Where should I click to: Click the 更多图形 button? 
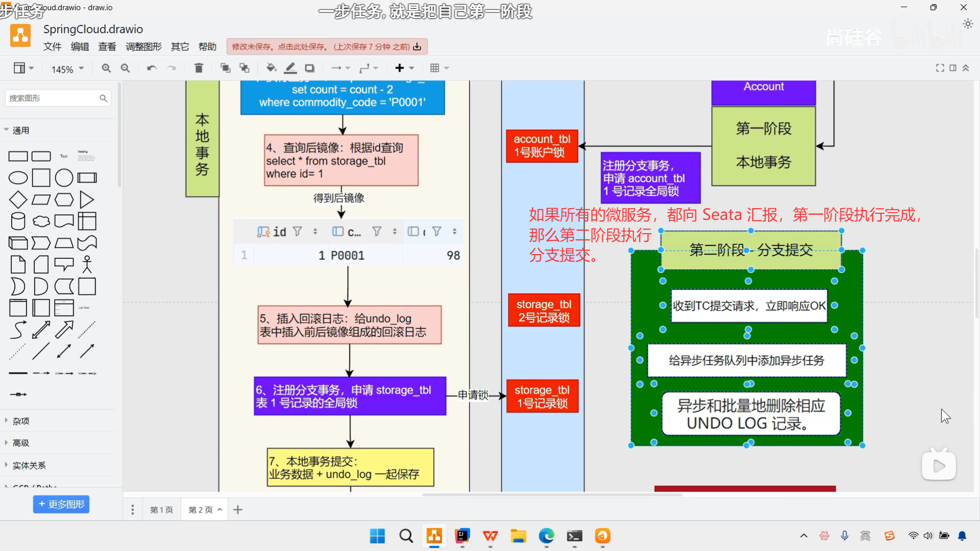61,504
